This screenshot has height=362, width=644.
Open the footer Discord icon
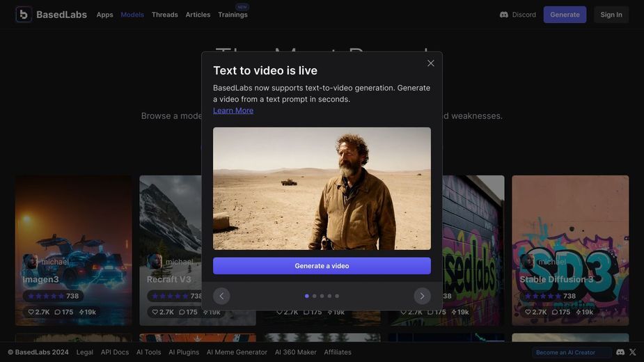point(620,352)
